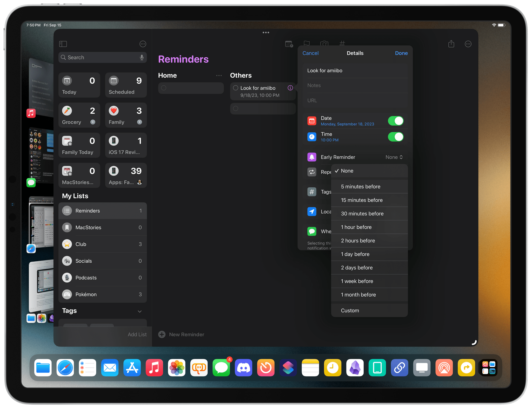
Task: Open Notes app in dock
Action: click(310, 367)
